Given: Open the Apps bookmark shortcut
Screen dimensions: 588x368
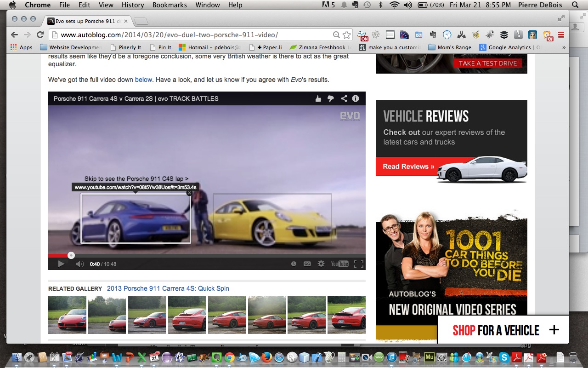Looking at the screenshot, I should (22, 47).
